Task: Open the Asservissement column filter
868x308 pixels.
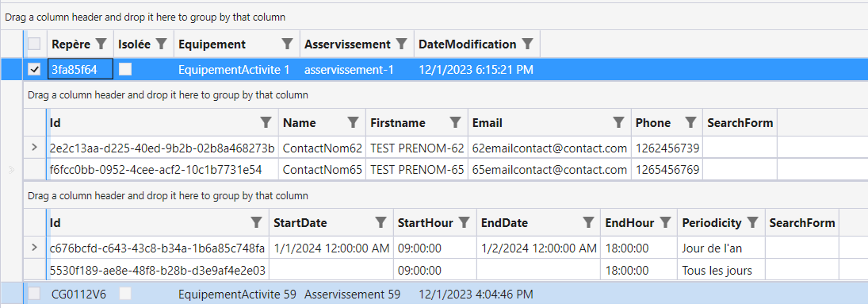Action: point(402,44)
